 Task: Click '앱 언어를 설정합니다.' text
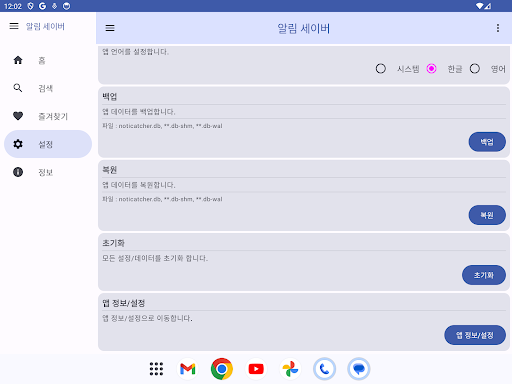[135, 52]
